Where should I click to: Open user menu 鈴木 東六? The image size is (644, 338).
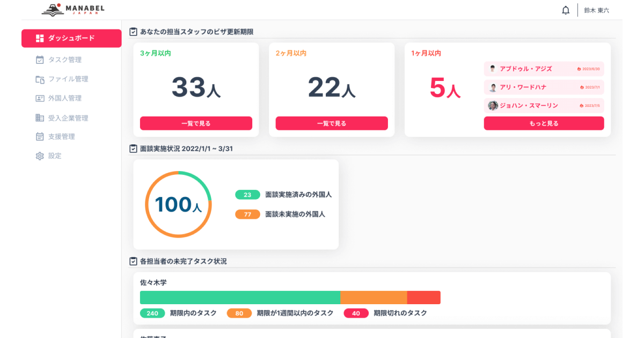pyautogui.click(x=596, y=10)
